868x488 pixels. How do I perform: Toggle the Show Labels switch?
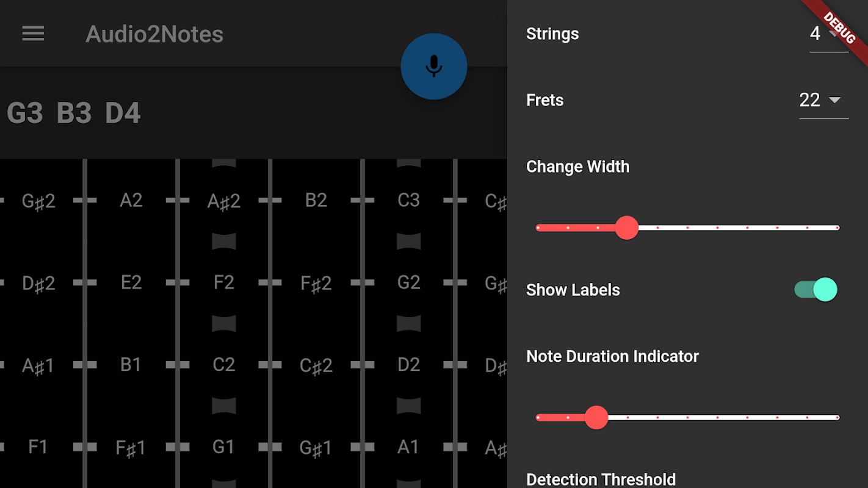816,290
